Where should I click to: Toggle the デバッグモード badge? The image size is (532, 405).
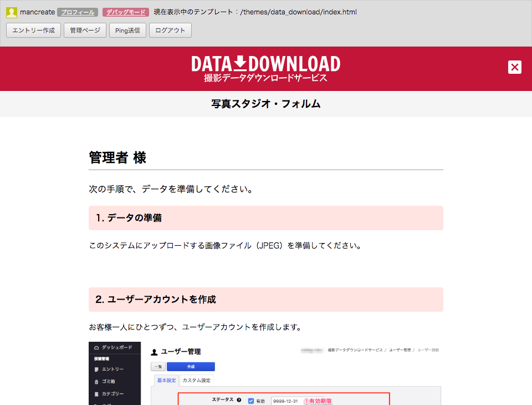(x=126, y=12)
